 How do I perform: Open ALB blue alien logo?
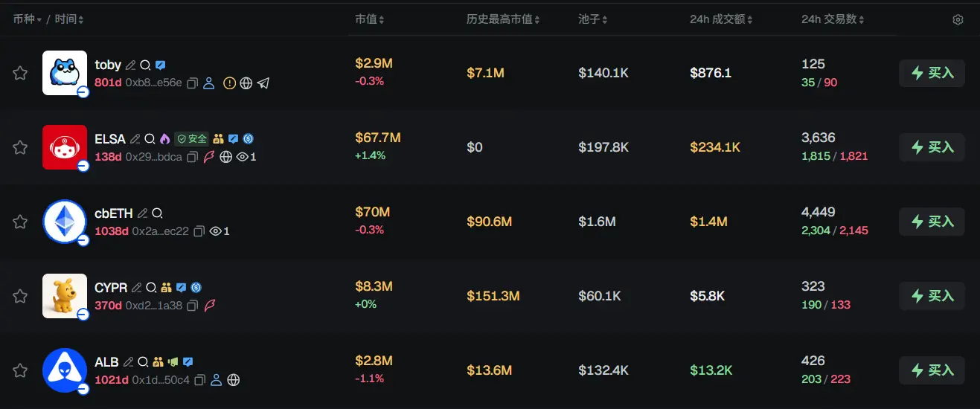pos(65,370)
